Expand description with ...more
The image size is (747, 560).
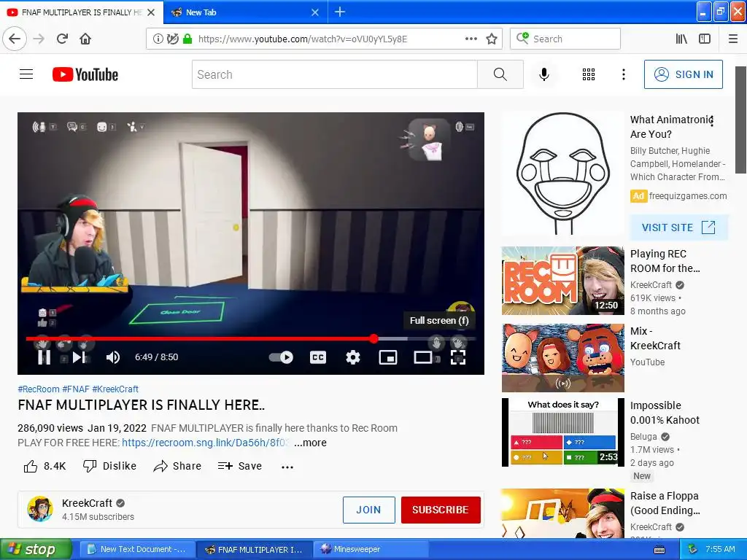click(x=310, y=443)
